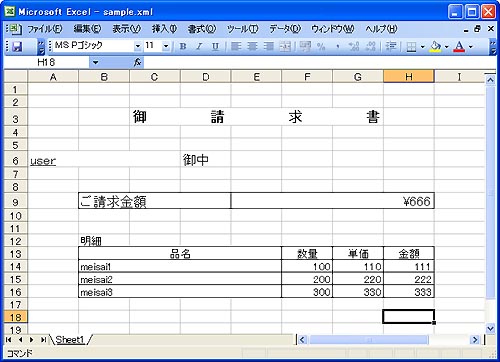Image resolution: width=500 pixels, height=362 pixels.
Task: Click the ご請求金額 cell
Action: pos(155,201)
